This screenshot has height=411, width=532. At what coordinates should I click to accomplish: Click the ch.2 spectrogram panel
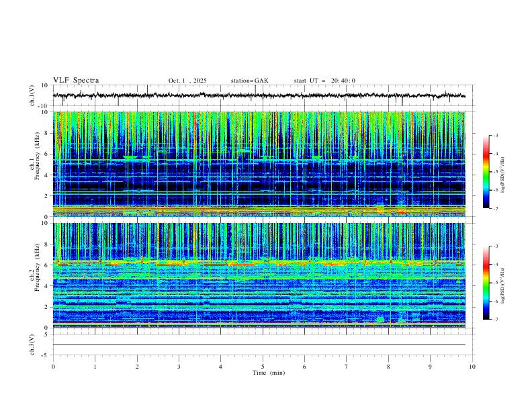pyautogui.click(x=259, y=275)
